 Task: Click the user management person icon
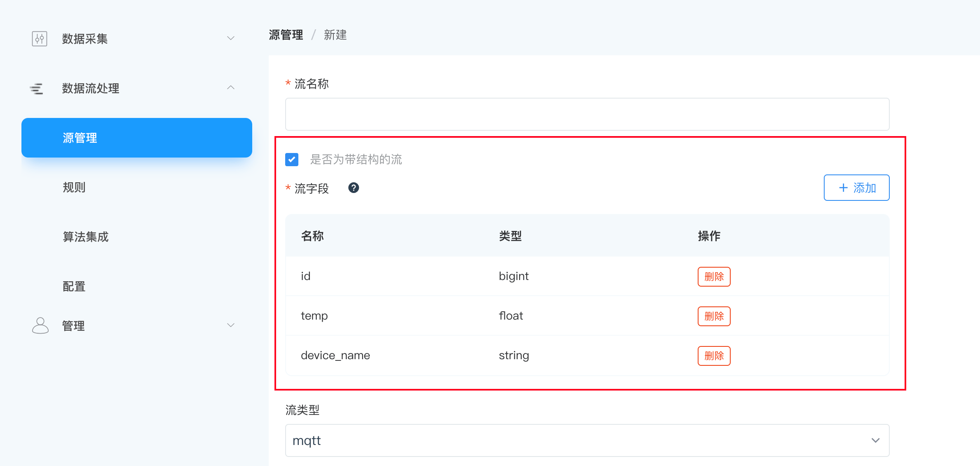pyautogui.click(x=40, y=326)
